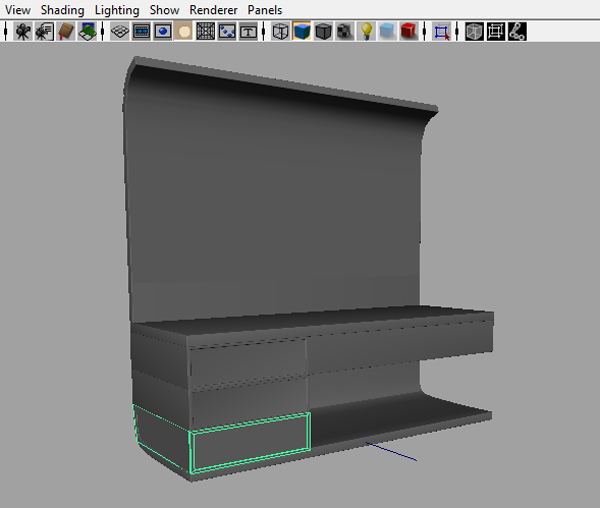Click the camera Bookmarks book icon

66,31
